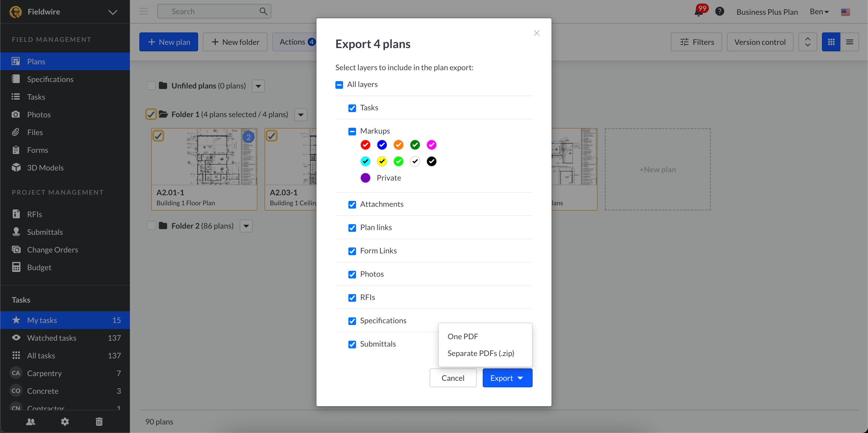The height and width of the screenshot is (433, 868).
Task: Click the Cancel button
Action: [x=453, y=378]
